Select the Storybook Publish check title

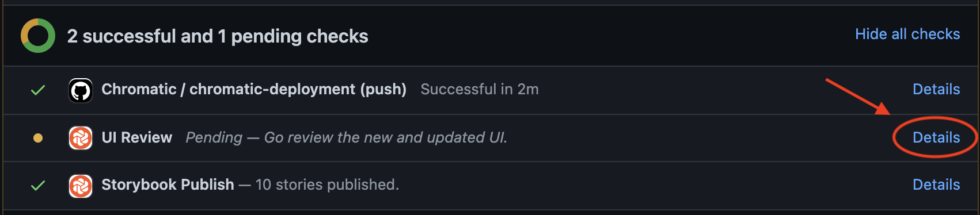tap(168, 185)
